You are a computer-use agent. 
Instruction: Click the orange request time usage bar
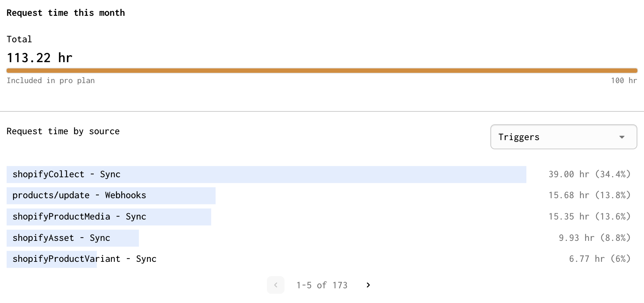[322, 71]
